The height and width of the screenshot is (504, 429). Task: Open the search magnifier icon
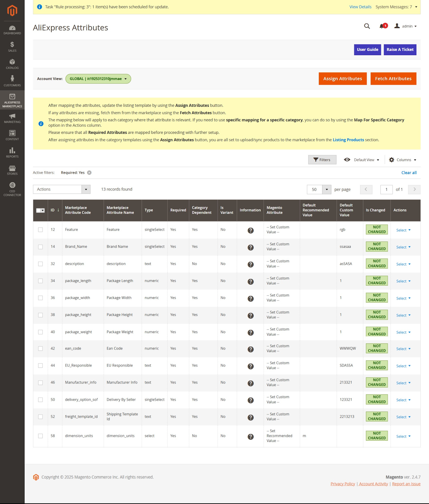(x=367, y=26)
